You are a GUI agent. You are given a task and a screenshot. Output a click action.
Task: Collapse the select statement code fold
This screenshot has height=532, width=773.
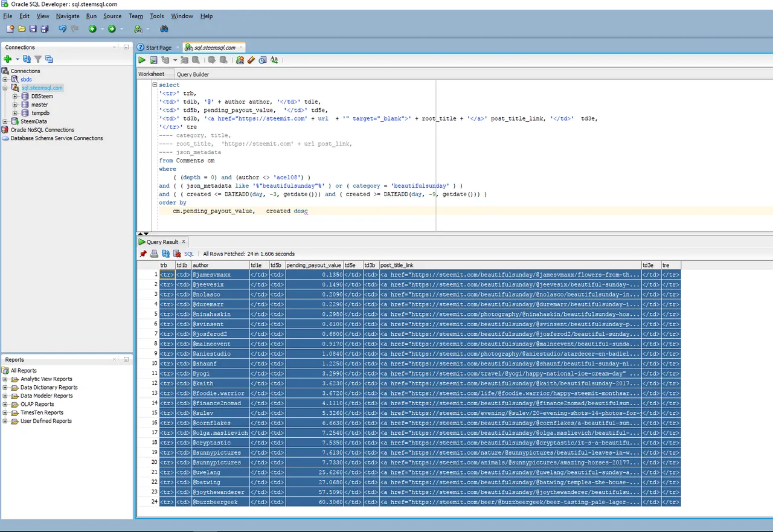[x=155, y=85]
